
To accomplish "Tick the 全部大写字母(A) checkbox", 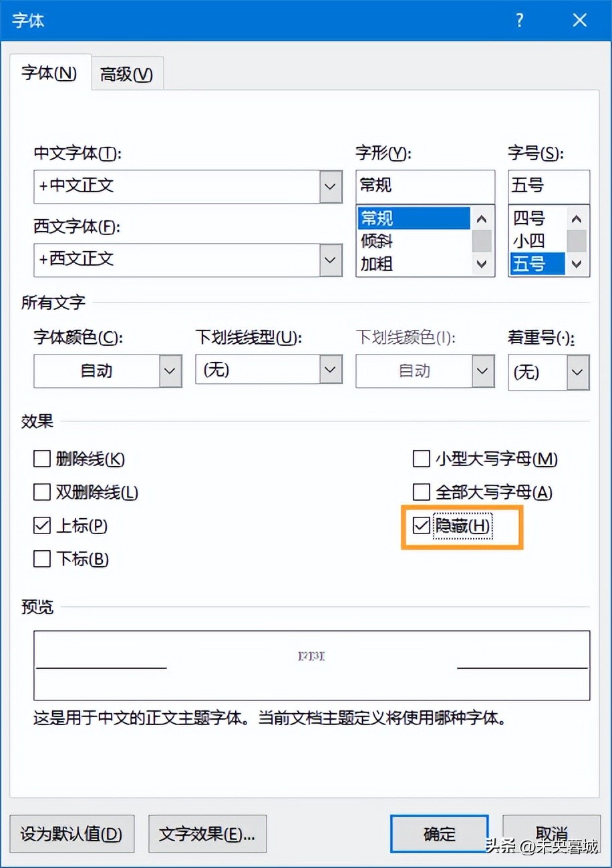I will (421, 492).
